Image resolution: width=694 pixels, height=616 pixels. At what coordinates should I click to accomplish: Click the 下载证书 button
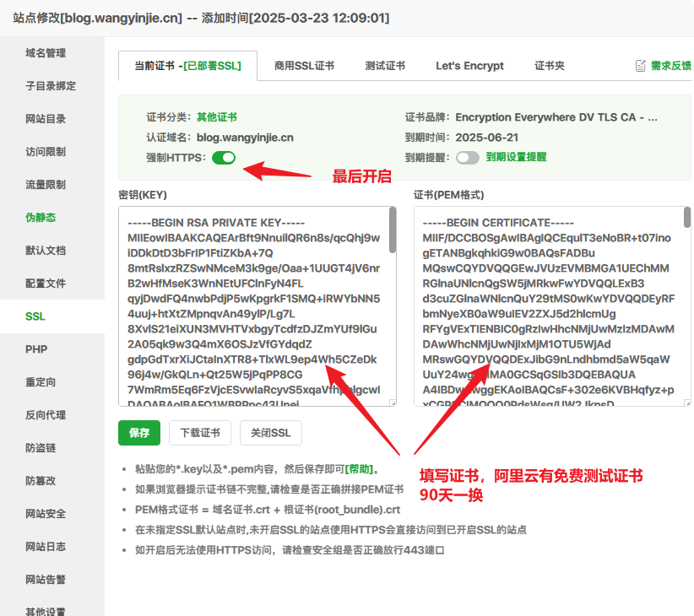point(200,433)
